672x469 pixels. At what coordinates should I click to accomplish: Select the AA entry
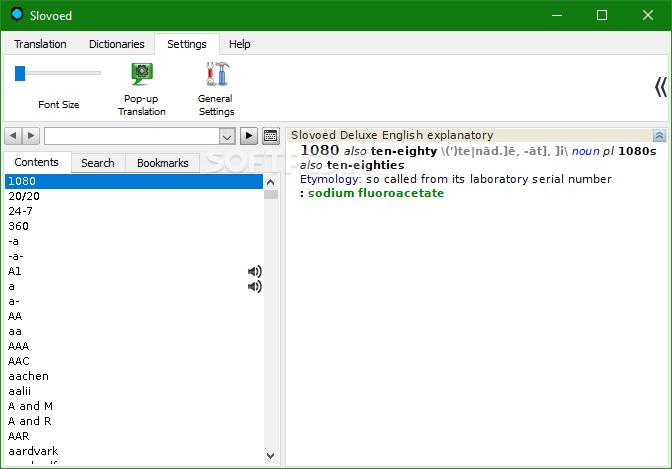pos(134,316)
